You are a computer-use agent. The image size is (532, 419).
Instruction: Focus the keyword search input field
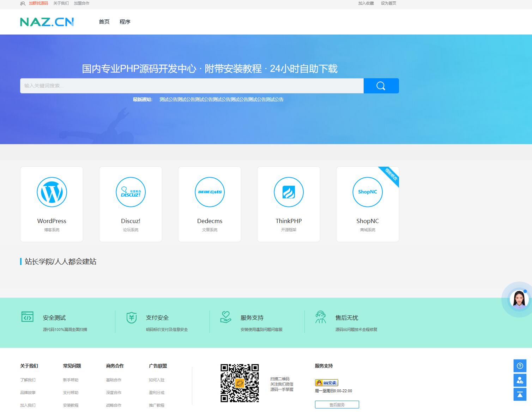click(192, 86)
